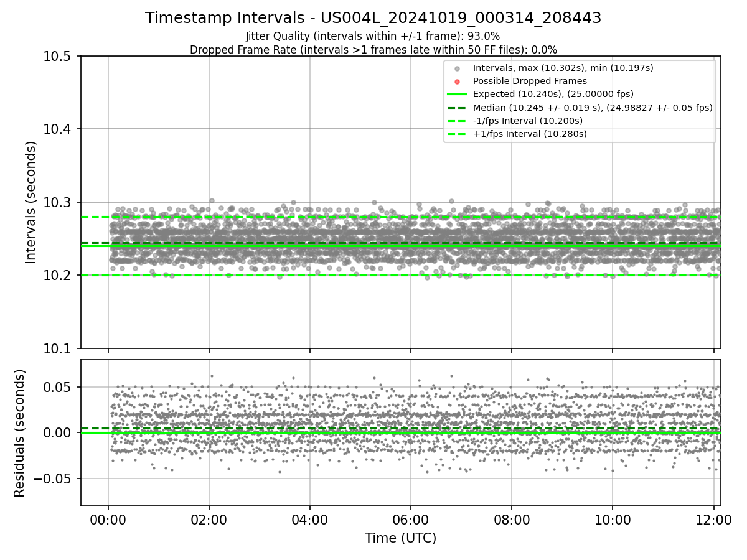Click the 'Residuals (seconds)' y-axis label
747x560 pixels.
[x=20, y=433]
